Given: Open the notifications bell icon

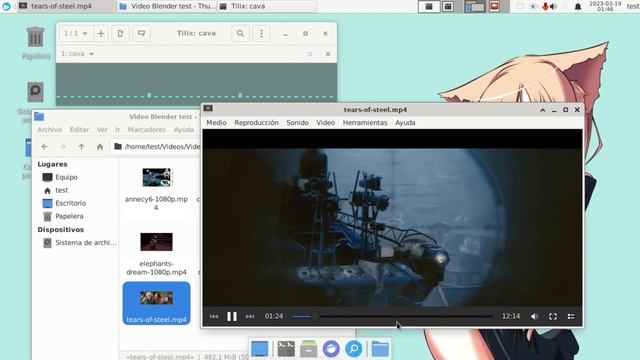Looking at the screenshot, I should point(578,6).
